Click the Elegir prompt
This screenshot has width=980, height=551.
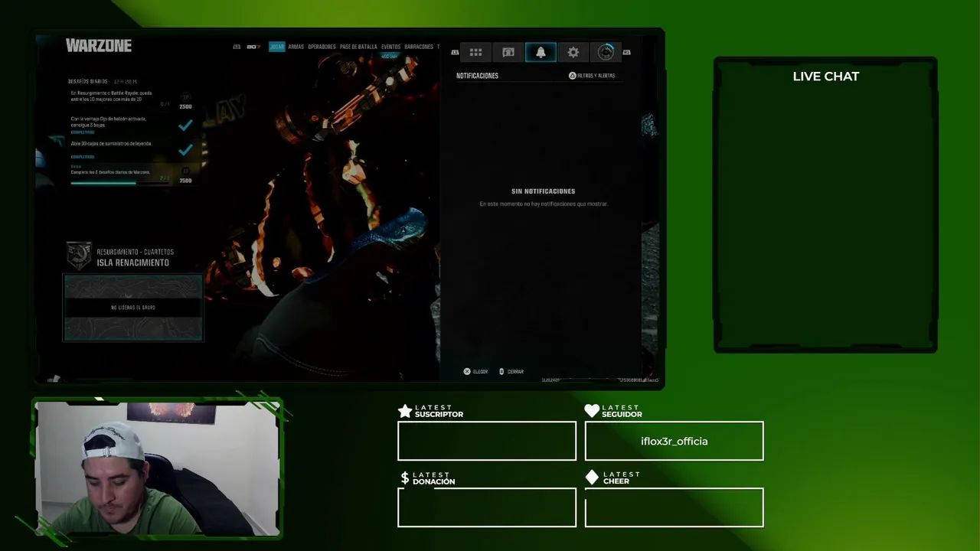(x=480, y=372)
